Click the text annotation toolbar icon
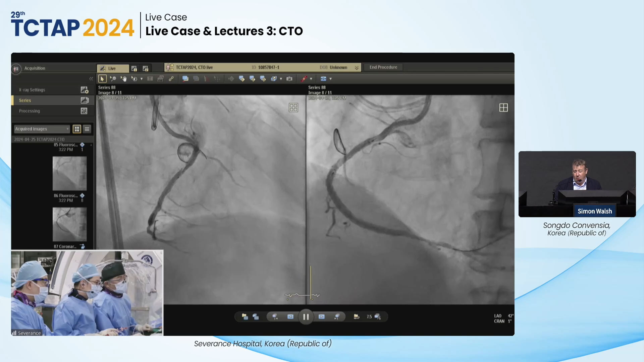 click(x=150, y=79)
